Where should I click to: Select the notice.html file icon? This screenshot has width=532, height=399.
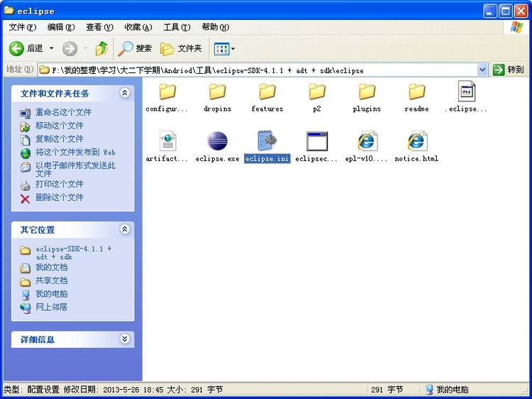pos(416,142)
